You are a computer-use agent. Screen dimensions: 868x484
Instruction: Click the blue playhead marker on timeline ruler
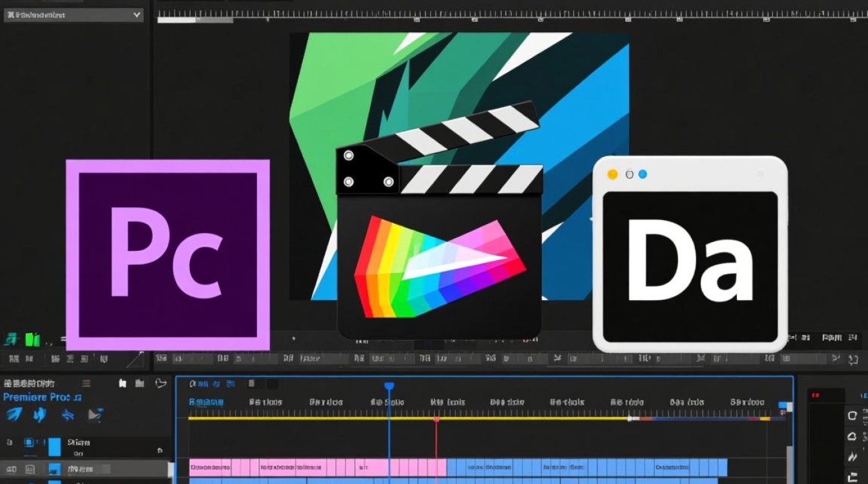coord(389,386)
